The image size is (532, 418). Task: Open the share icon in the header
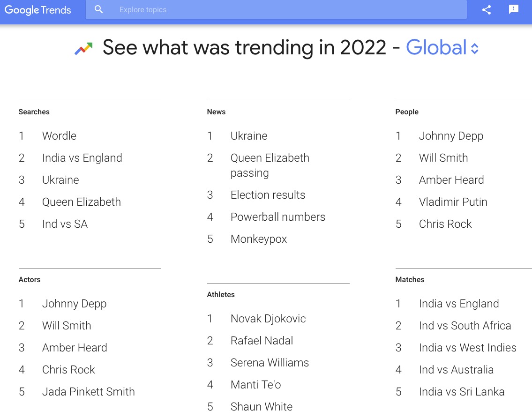[x=487, y=10]
